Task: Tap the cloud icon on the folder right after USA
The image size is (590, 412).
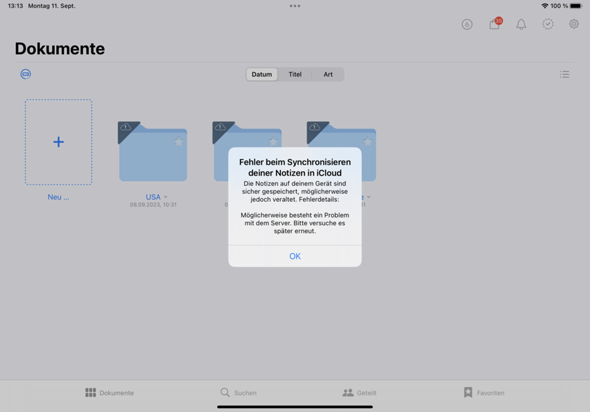Action: tap(220, 128)
